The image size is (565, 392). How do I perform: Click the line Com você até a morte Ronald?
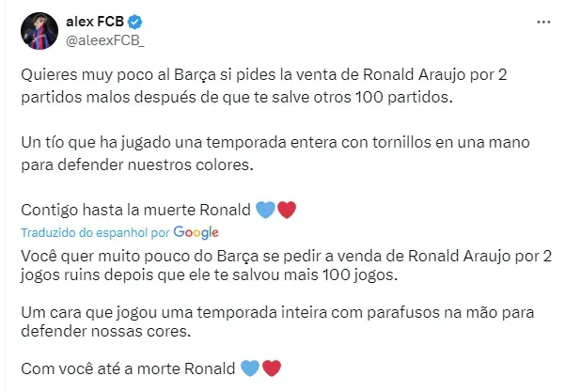128,368
